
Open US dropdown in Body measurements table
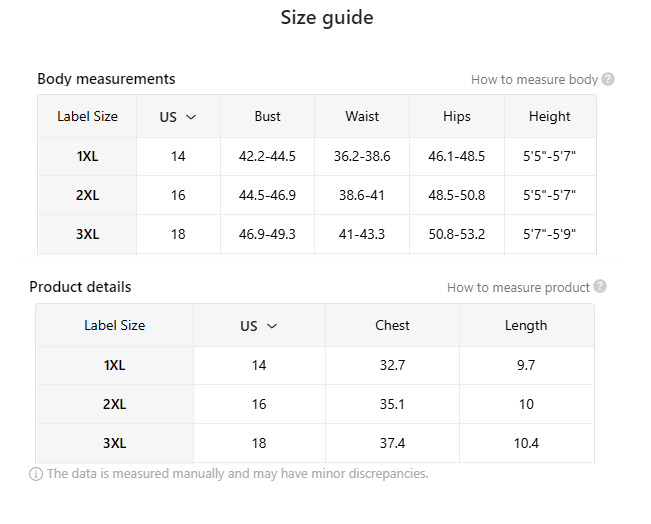click(x=178, y=117)
